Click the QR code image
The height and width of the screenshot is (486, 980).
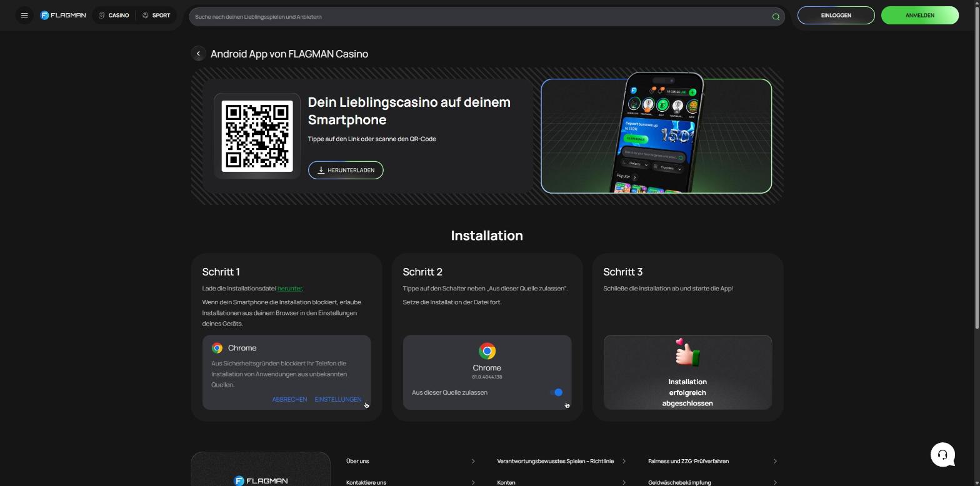pos(257,136)
